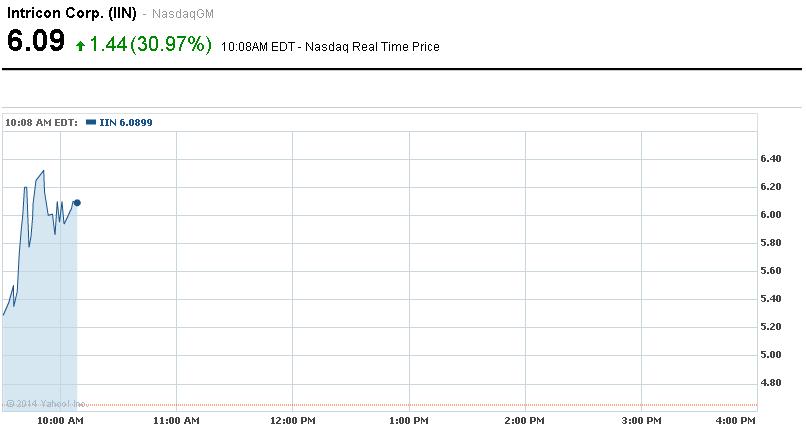Click the green up arrow beside the price change

point(80,46)
